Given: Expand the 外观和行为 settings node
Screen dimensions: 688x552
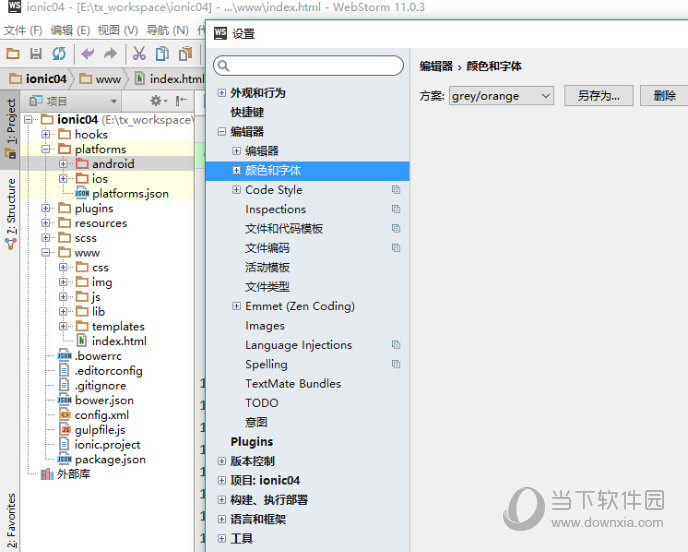Looking at the screenshot, I should point(222,93).
